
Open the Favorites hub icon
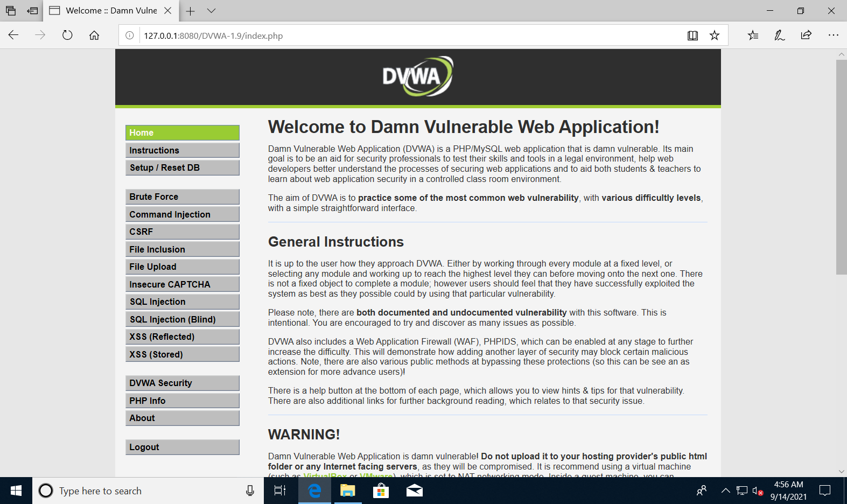click(x=753, y=36)
